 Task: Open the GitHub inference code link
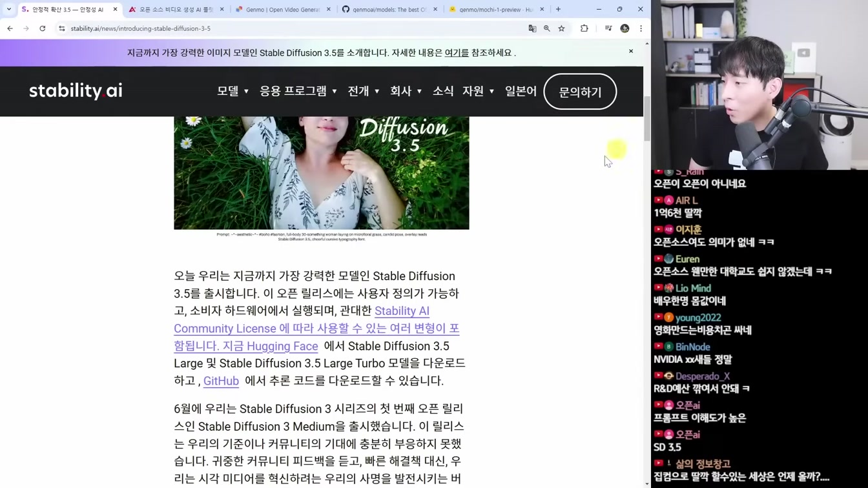221,381
